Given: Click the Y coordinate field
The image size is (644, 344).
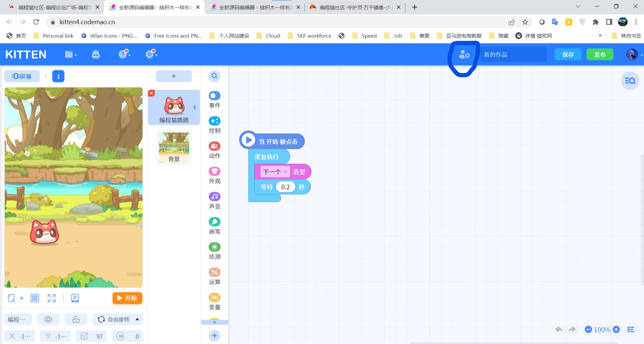Looking at the screenshot, I should [55, 336].
